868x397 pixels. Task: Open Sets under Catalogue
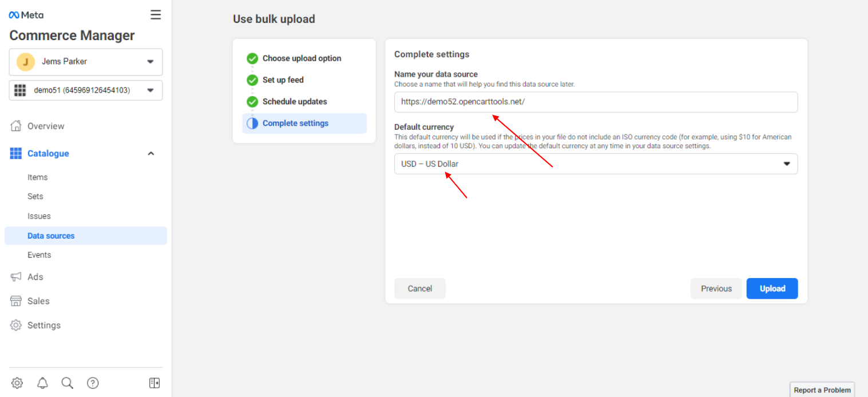coord(35,196)
